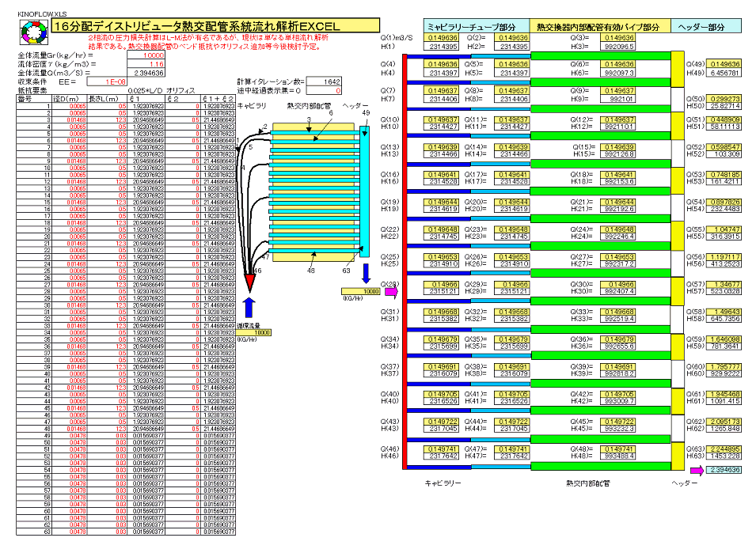Click magenta arrow next to 2.394636 output

tap(695, 470)
